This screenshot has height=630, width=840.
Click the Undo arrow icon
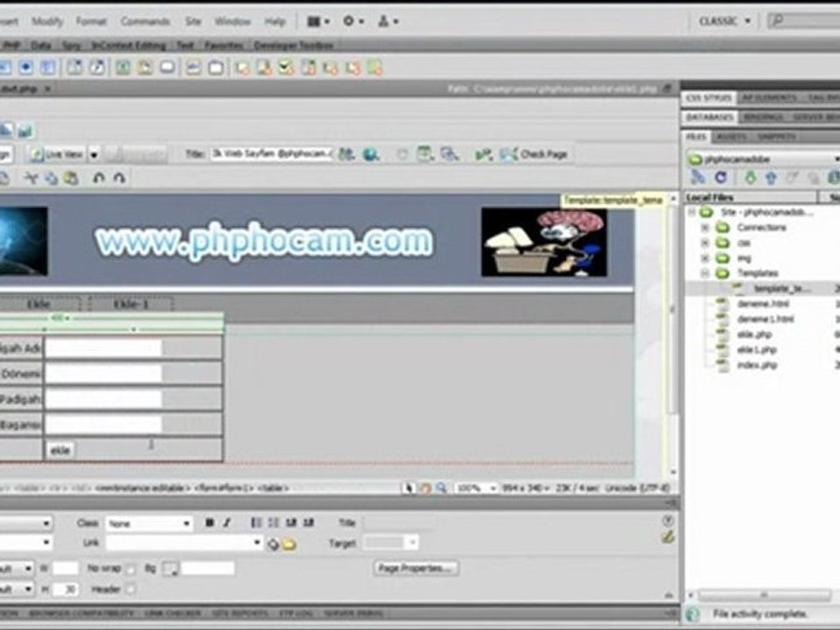pos(99,178)
